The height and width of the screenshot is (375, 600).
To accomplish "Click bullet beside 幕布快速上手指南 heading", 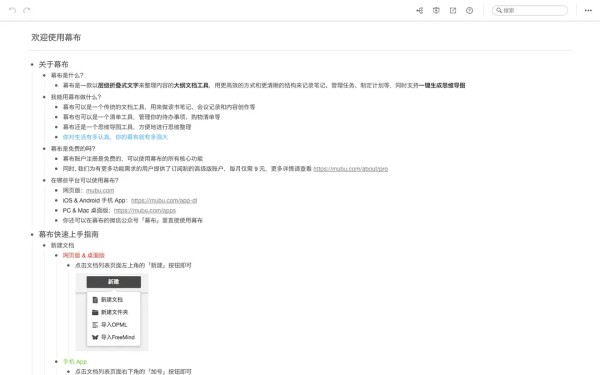I will [x=32, y=235].
